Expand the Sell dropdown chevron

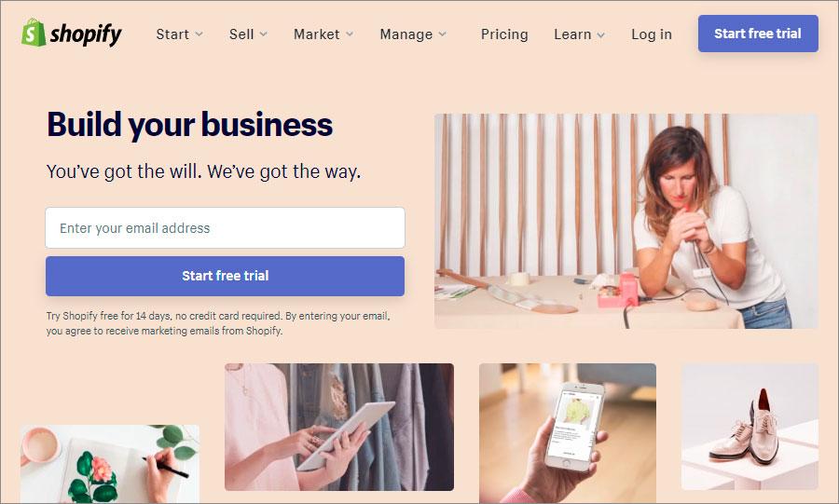pyautogui.click(x=263, y=34)
